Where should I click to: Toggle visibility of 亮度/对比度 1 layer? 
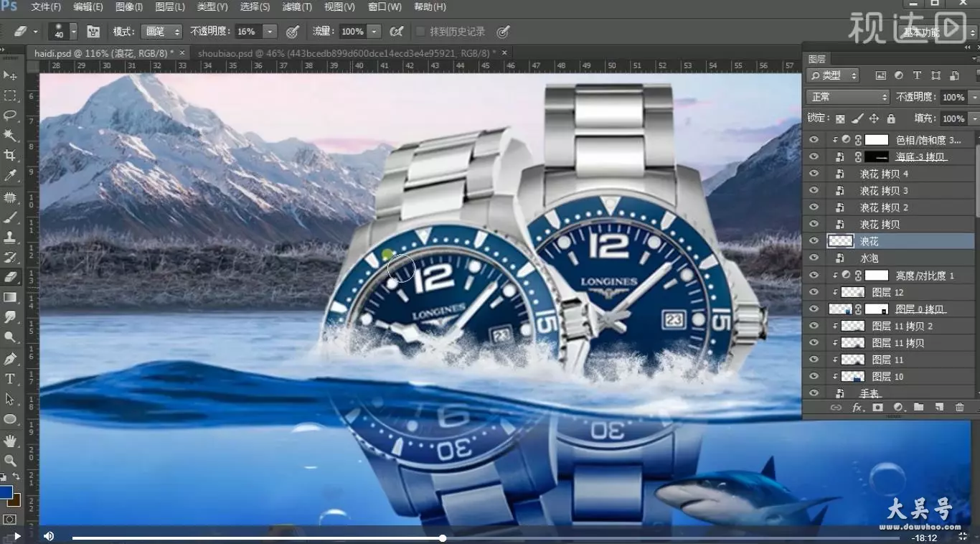pos(814,275)
